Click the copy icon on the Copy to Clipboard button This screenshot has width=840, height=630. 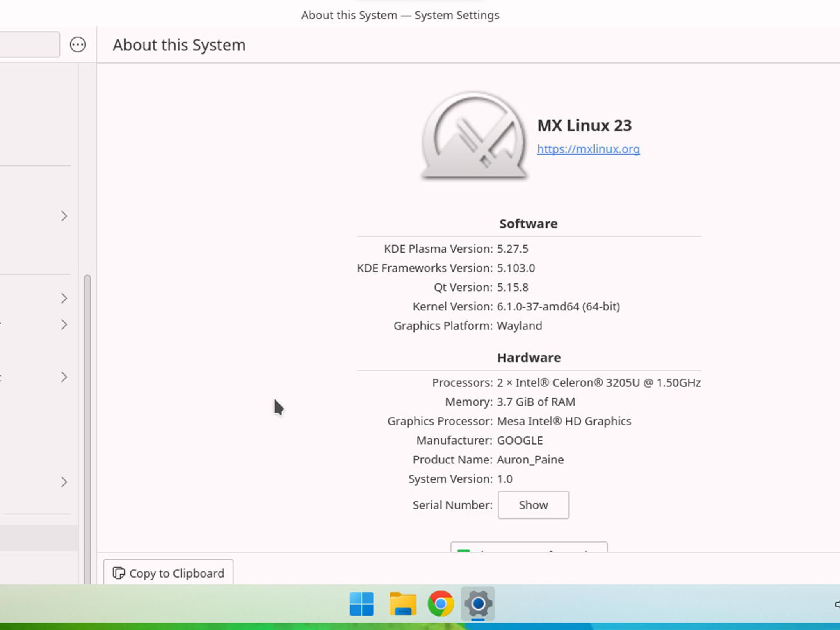[118, 573]
